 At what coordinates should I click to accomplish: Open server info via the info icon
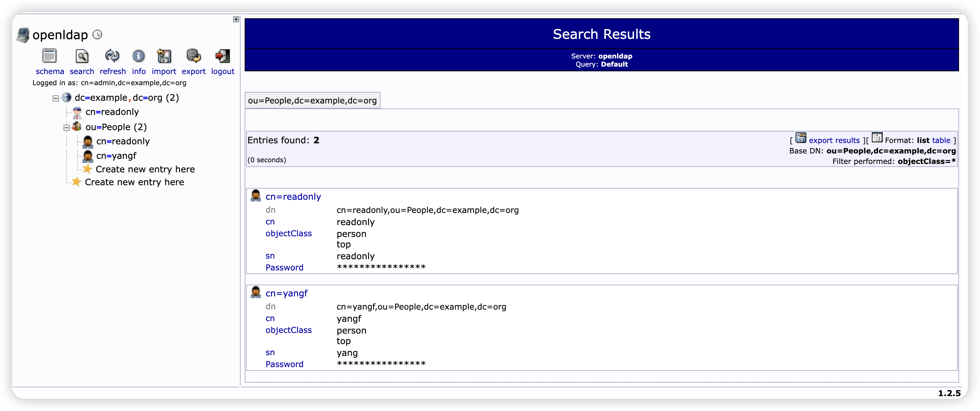(139, 56)
